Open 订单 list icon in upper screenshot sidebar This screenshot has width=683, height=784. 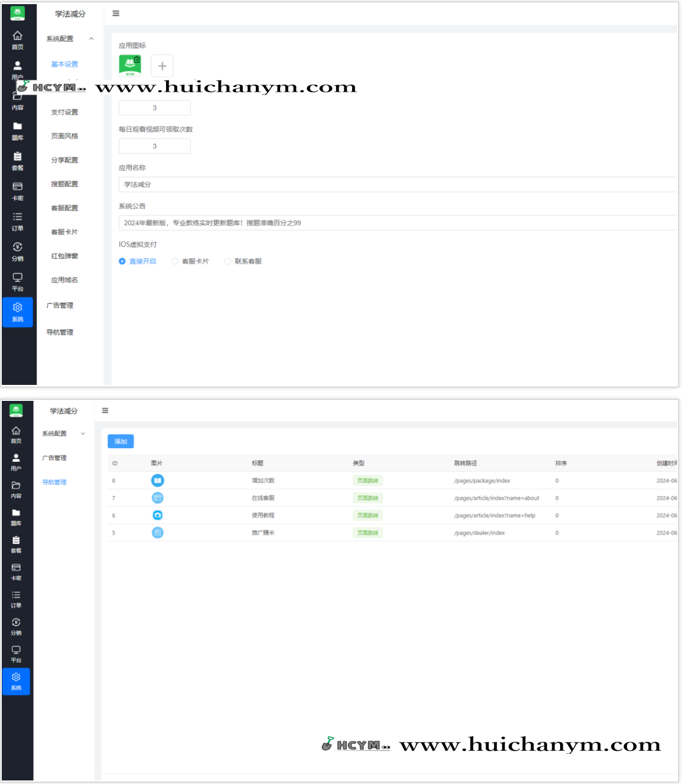pyautogui.click(x=18, y=217)
